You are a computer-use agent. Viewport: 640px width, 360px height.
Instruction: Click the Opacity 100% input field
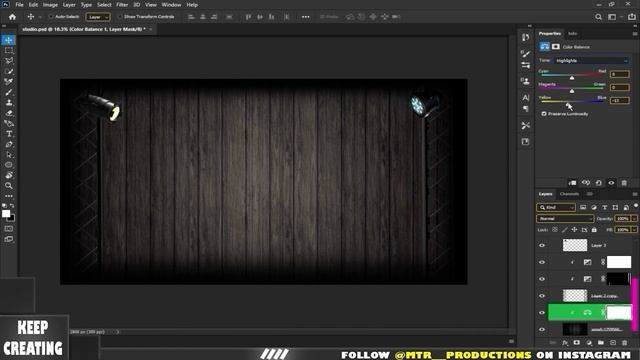(623, 219)
